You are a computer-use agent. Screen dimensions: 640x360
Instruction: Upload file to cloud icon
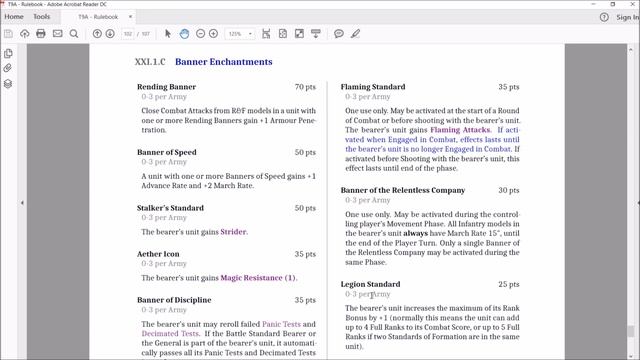pos(24,34)
